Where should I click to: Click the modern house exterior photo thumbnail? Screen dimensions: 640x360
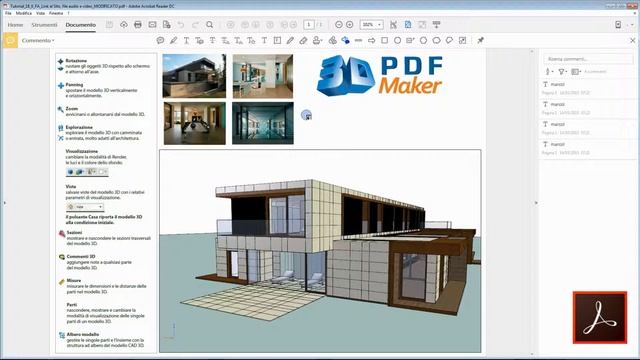click(x=194, y=76)
